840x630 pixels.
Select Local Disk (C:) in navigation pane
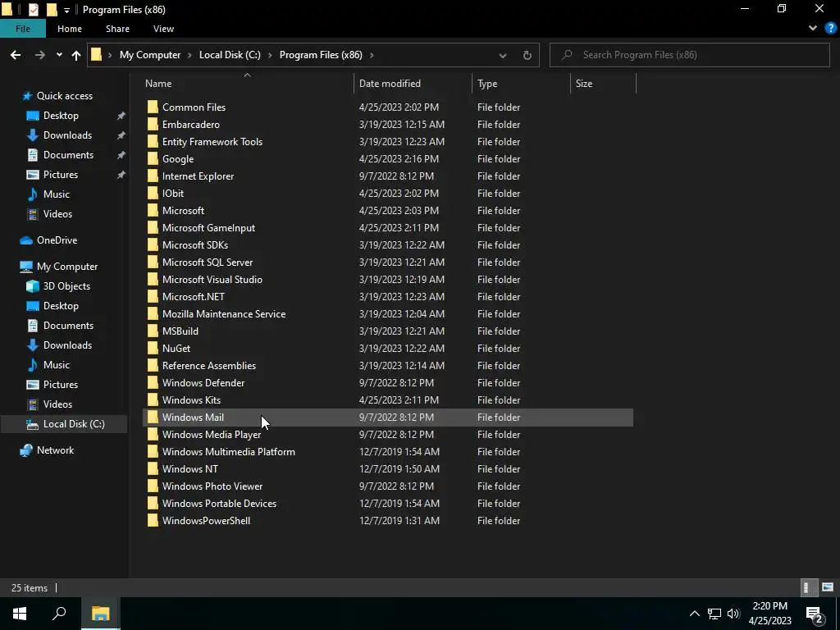pos(73,424)
